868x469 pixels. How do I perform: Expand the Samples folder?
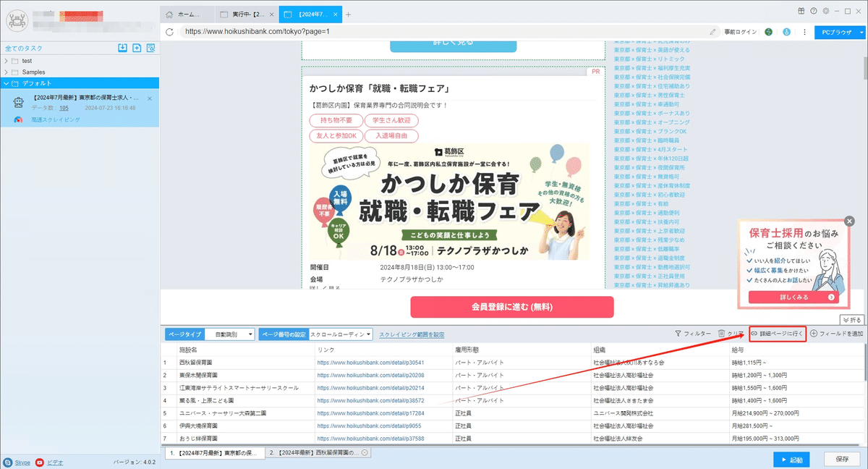[x=7, y=72]
